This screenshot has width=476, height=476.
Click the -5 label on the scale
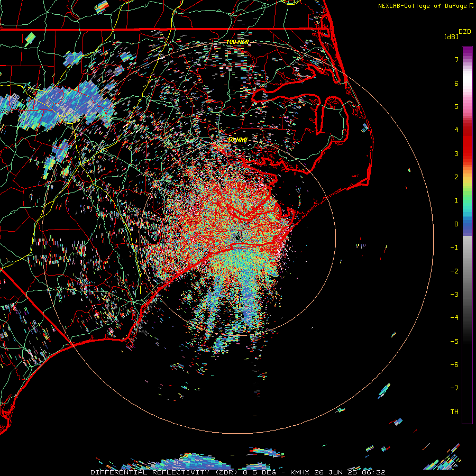coord(454,341)
